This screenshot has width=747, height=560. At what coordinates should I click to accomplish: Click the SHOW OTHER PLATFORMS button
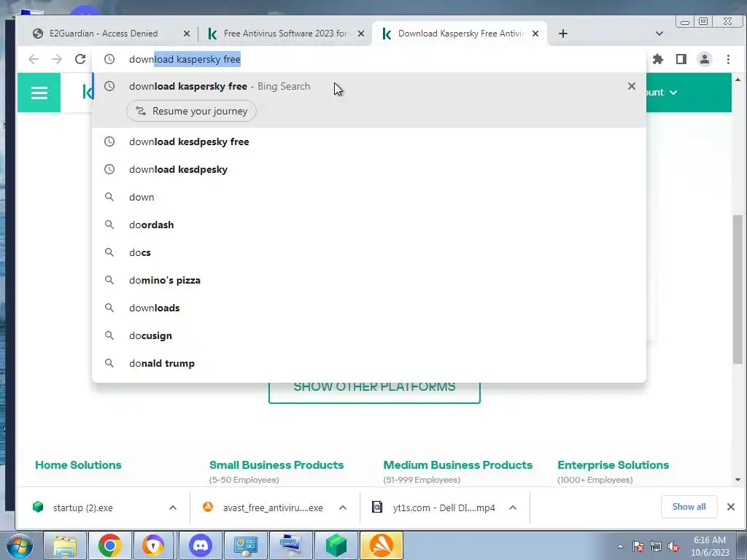[x=374, y=392]
